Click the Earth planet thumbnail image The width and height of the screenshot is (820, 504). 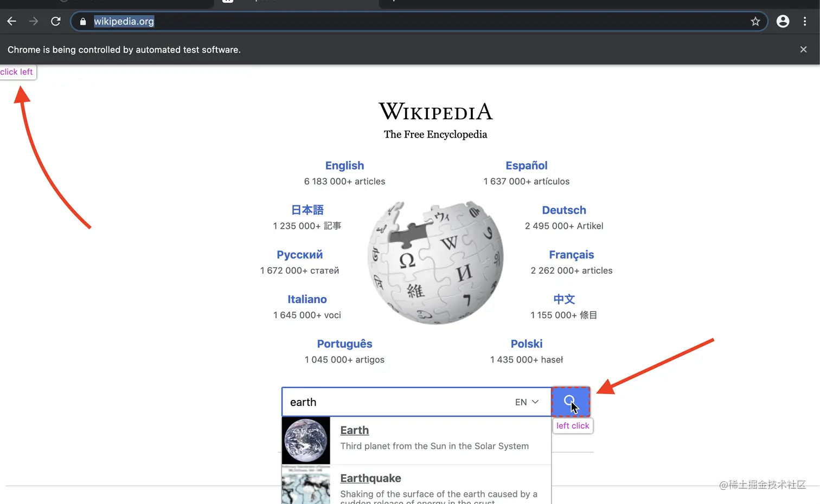(306, 441)
